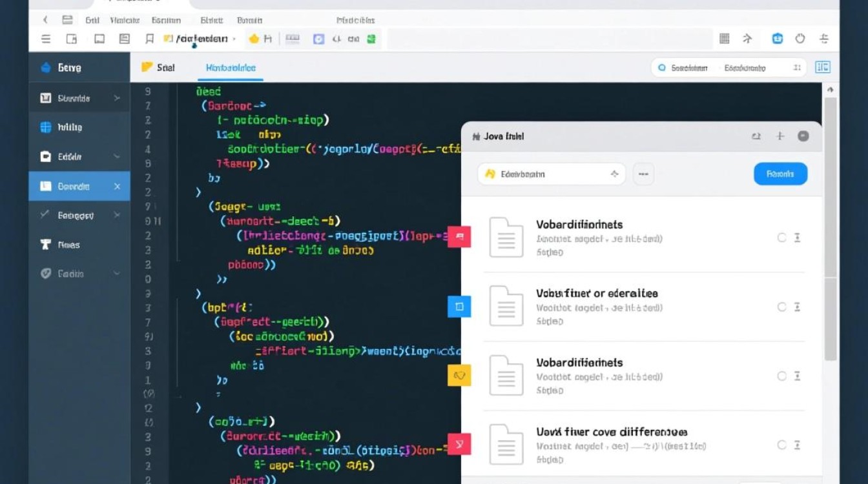Click the power icon in the top-right toolbar

800,39
